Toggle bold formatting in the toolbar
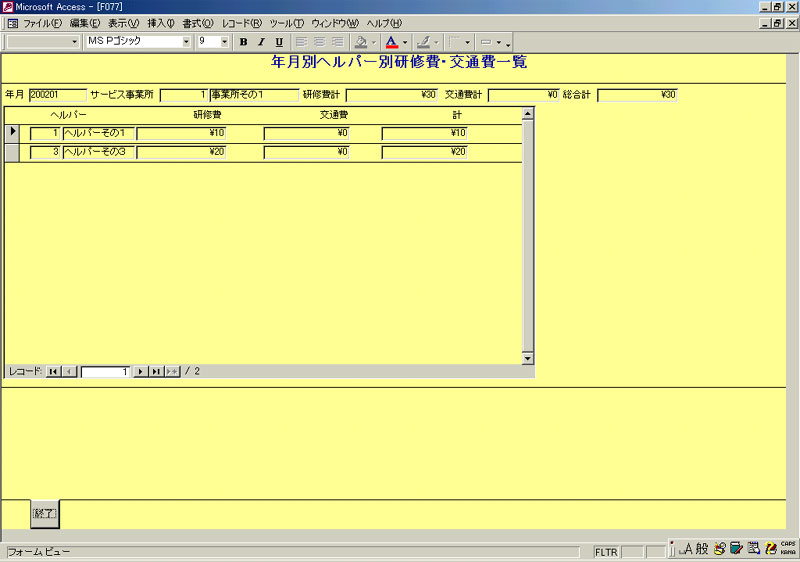This screenshot has height=562, width=800. [243, 42]
